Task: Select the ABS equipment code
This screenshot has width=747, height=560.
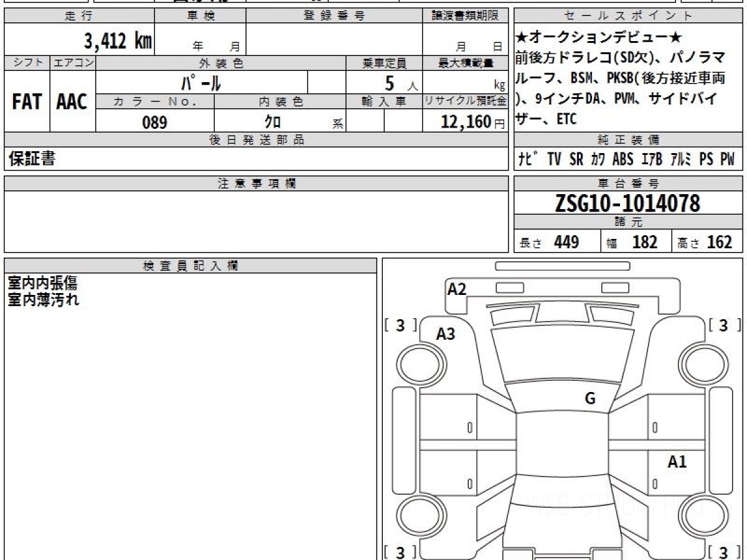Action: coord(622,159)
